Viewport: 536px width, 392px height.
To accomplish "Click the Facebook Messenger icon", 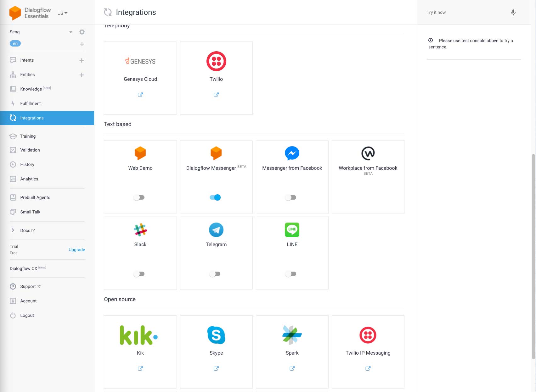I will tap(292, 153).
